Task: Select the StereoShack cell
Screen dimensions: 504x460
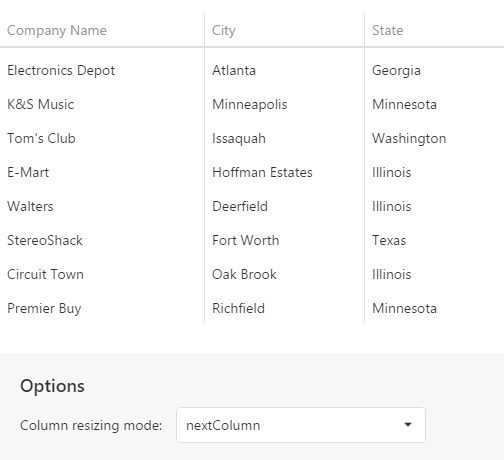Action: (102, 240)
